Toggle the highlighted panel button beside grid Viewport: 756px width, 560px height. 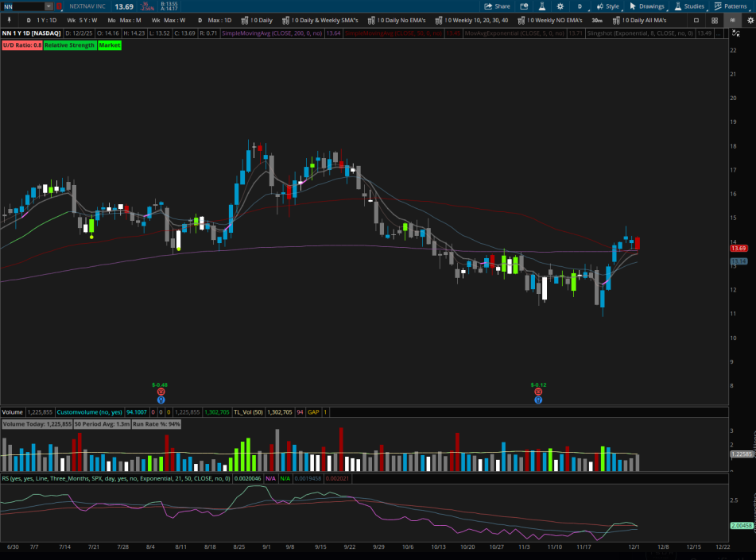tap(732, 20)
